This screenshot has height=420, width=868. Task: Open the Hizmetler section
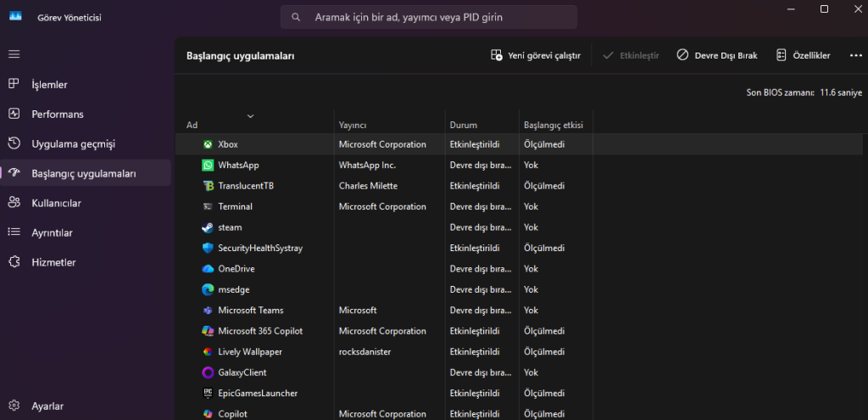point(53,262)
